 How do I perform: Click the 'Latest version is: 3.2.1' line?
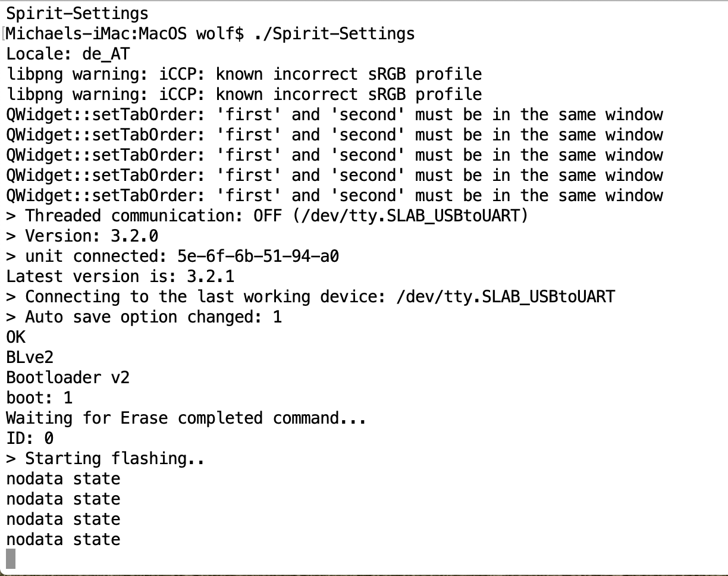(x=120, y=277)
